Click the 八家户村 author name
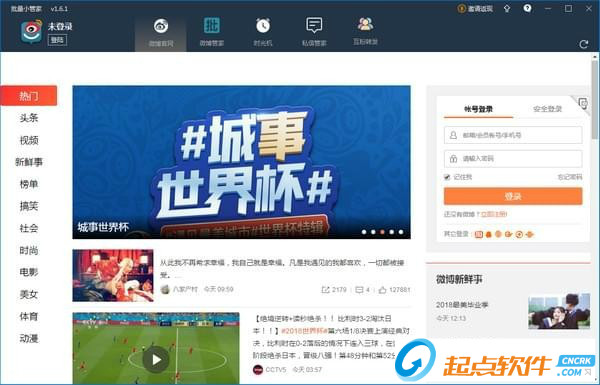 coord(185,289)
